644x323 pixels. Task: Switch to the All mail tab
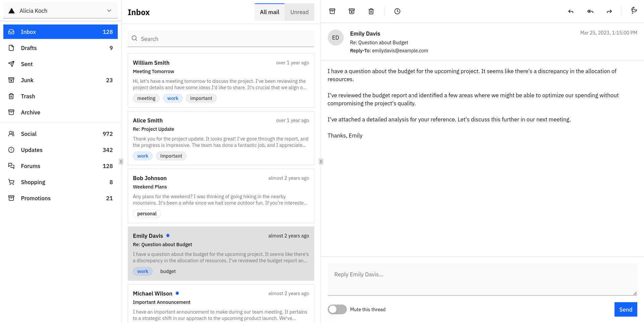point(270,12)
